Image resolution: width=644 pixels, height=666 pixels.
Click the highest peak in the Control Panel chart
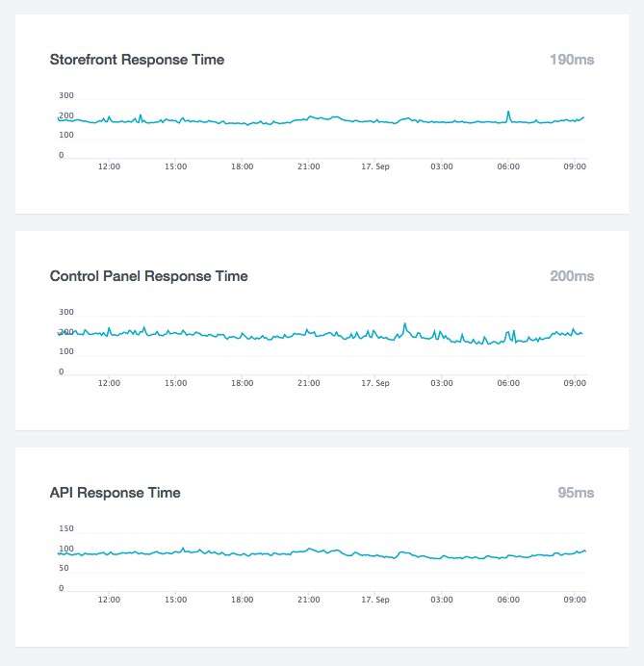405,324
